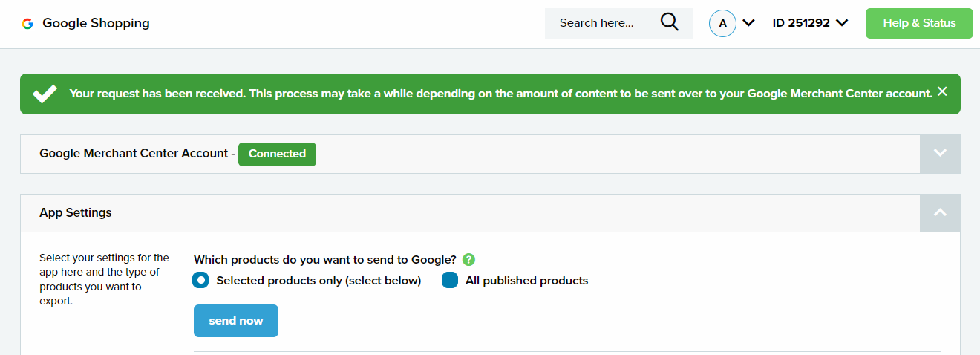Dismiss the green success notification with X
Image resolution: width=980 pixels, height=355 pixels.
942,91
